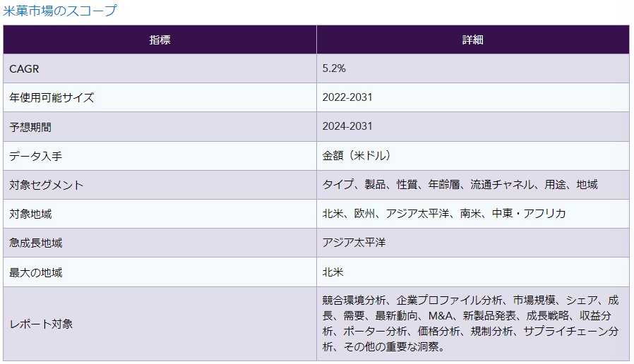Screen dimensions: 634x364
Task: Click the 急成長地域 row label
Action: coord(36,243)
